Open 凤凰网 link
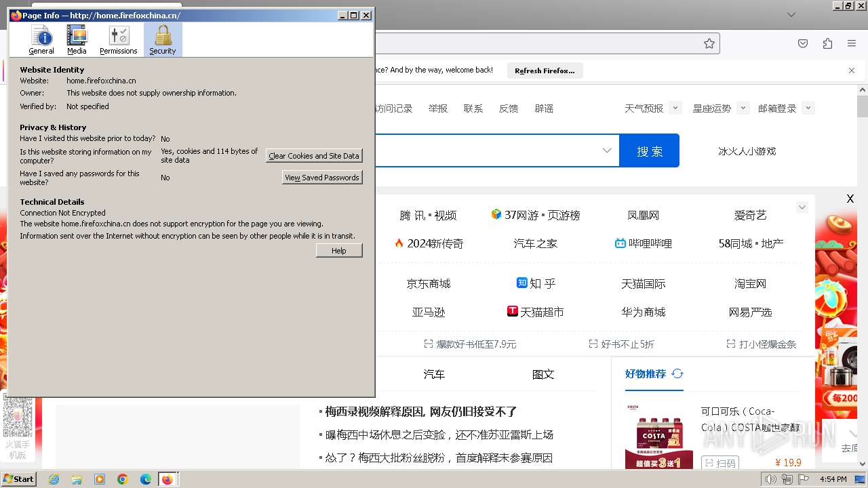 click(x=643, y=216)
